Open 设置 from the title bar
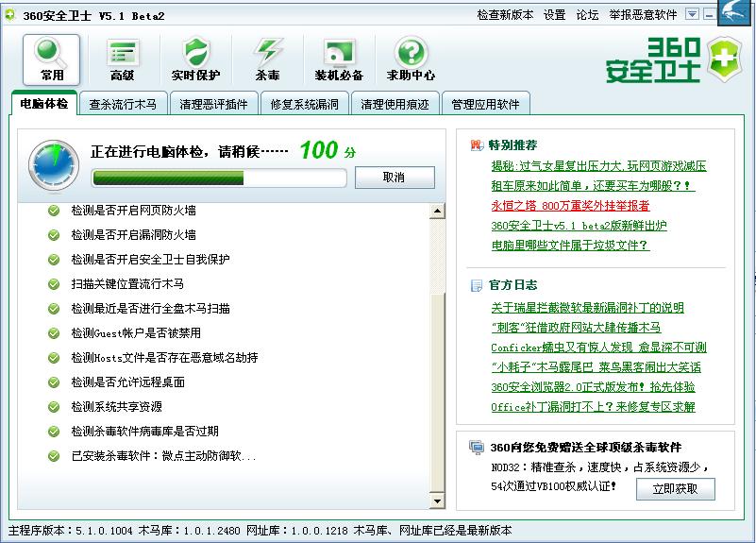 [554, 15]
